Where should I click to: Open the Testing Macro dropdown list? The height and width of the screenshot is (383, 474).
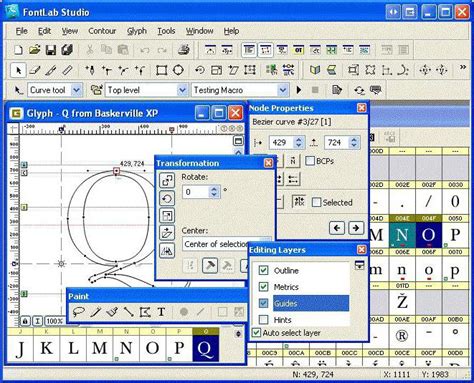click(283, 90)
